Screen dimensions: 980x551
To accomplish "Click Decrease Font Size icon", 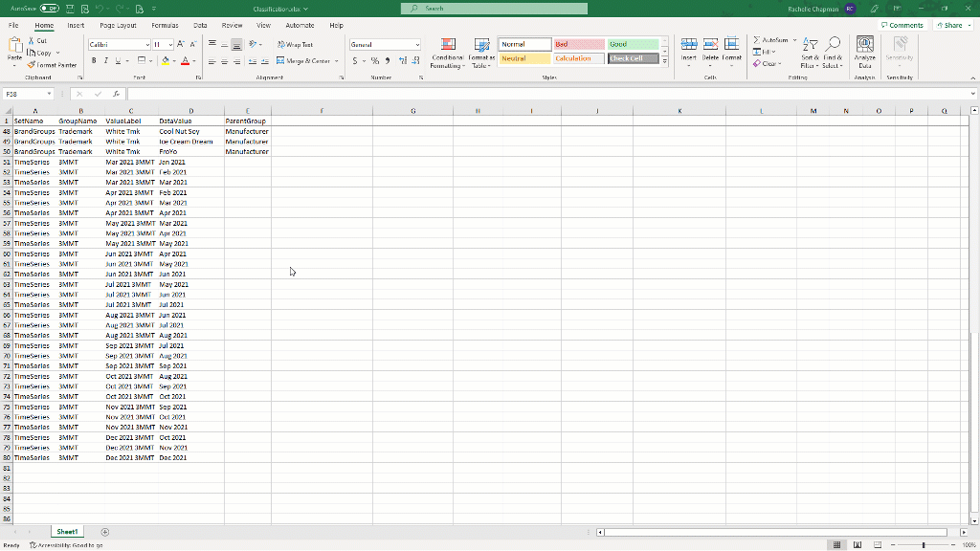I will tap(193, 44).
